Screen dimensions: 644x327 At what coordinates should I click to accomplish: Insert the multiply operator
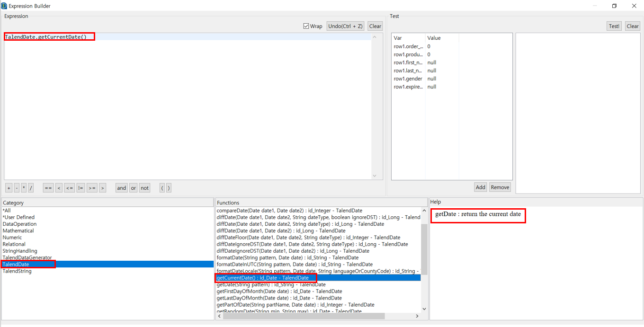tap(24, 188)
